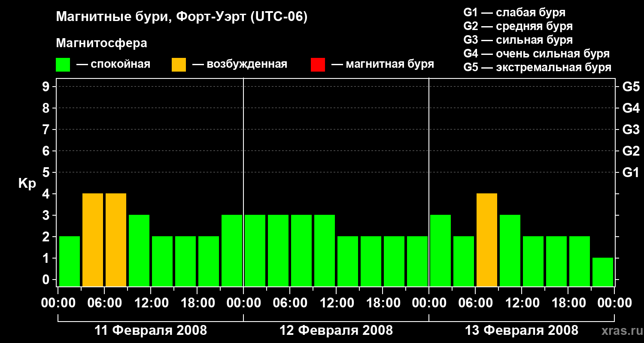
Task: Click the last green bar of 11 February
Action: (x=232, y=250)
